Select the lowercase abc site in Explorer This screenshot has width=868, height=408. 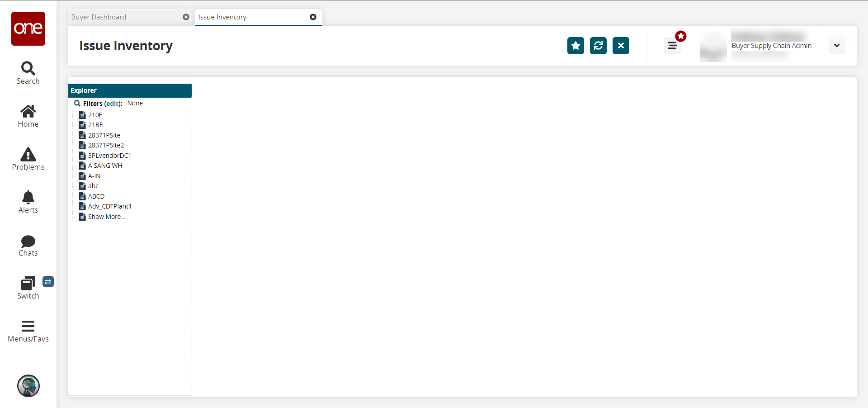click(93, 186)
